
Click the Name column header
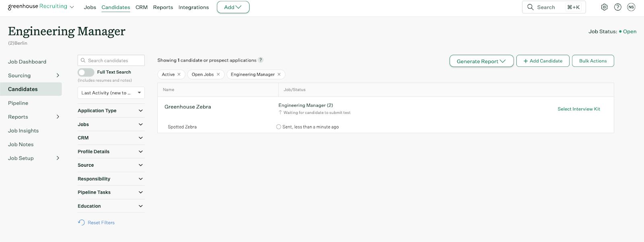click(x=169, y=90)
